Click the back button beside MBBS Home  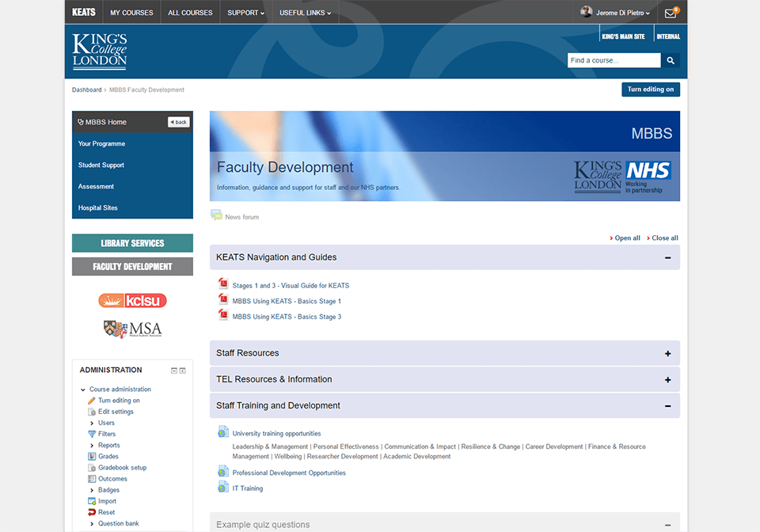[x=178, y=122]
